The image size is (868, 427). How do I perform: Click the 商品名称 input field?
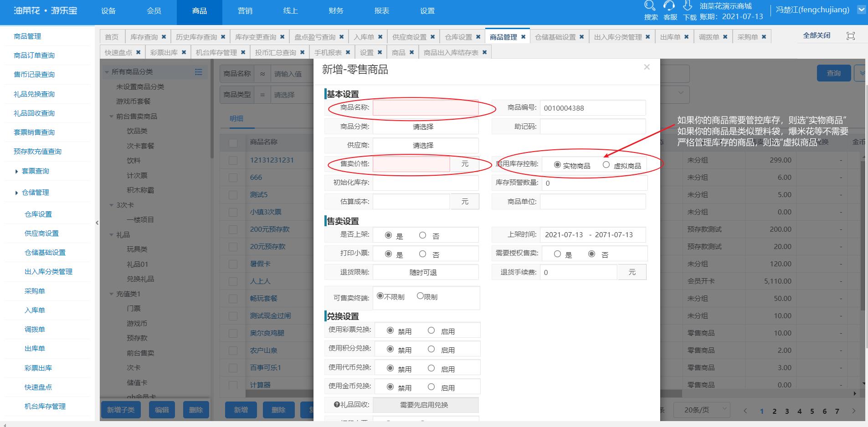426,108
